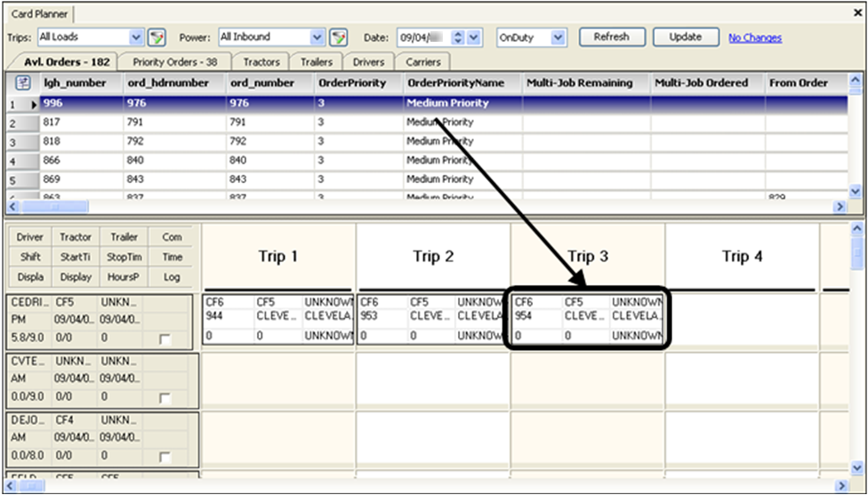
Task: Check the checkbox in CEDRI driver card
Action: 165,339
